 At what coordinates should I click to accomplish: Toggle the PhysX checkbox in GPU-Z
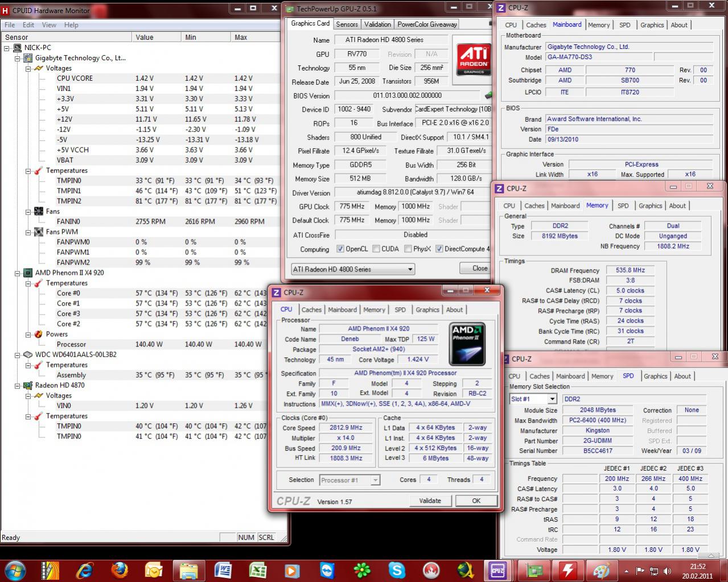[x=408, y=249]
